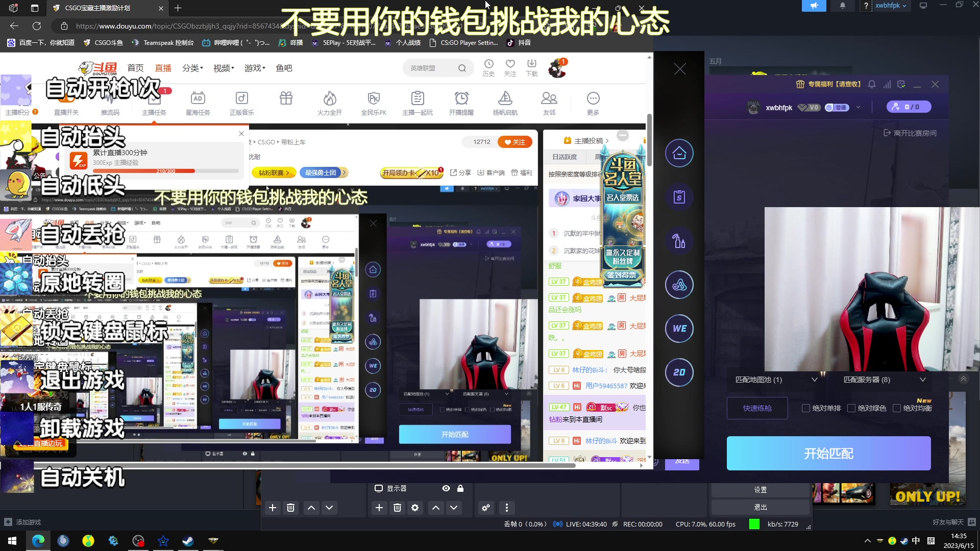Open the home icon in the 5E sidebar

[679, 153]
